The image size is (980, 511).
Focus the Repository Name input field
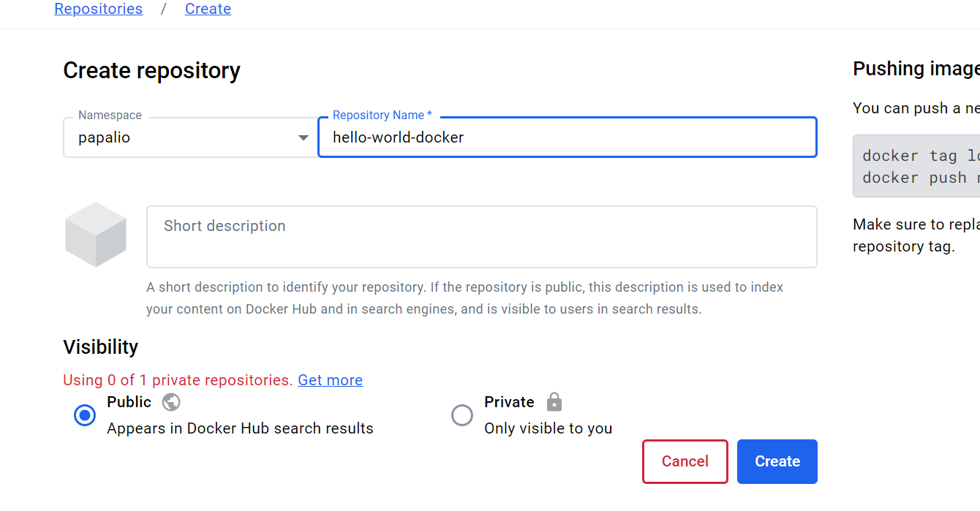(567, 137)
